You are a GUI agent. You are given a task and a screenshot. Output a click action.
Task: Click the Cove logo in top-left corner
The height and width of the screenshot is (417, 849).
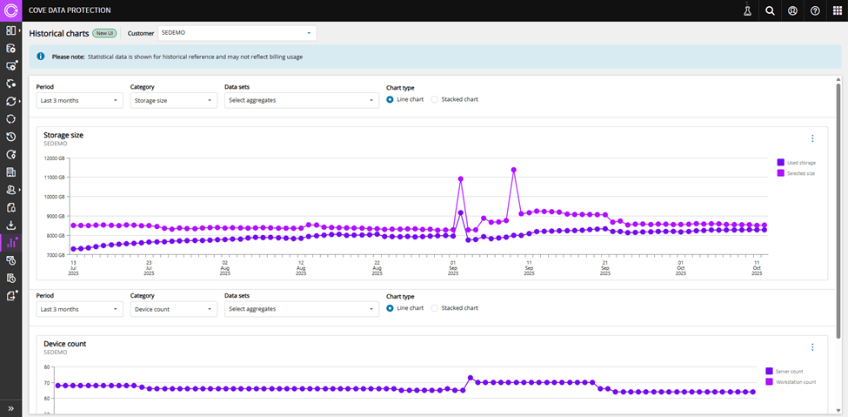(11, 10)
